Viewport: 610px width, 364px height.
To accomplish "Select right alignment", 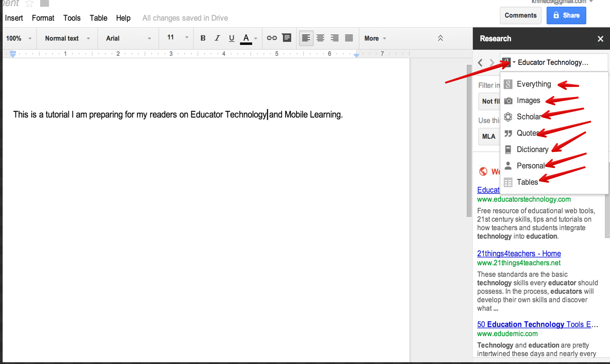I will (x=335, y=38).
